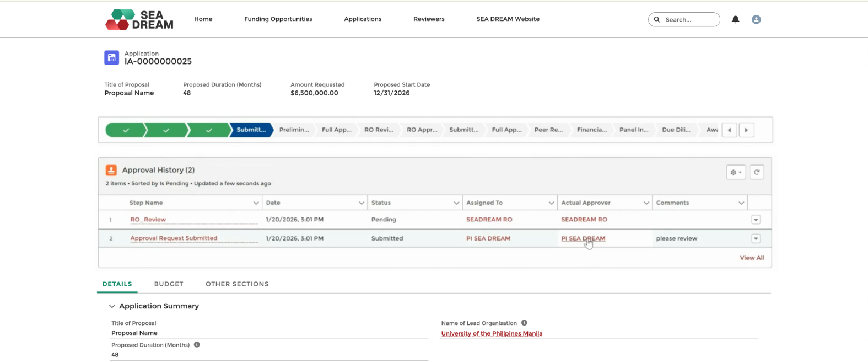Open the Approval History gear settings
Image resolution: width=868 pixels, height=362 pixels.
click(x=736, y=172)
